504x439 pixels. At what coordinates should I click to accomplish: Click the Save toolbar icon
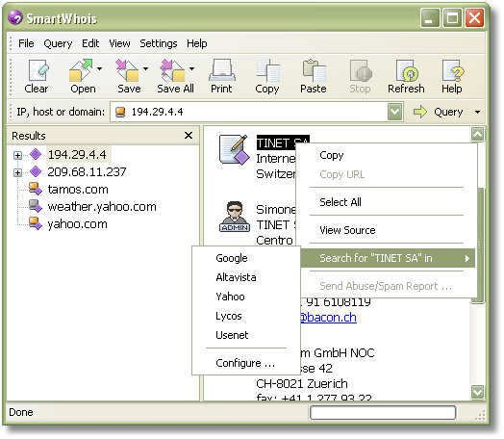click(127, 70)
